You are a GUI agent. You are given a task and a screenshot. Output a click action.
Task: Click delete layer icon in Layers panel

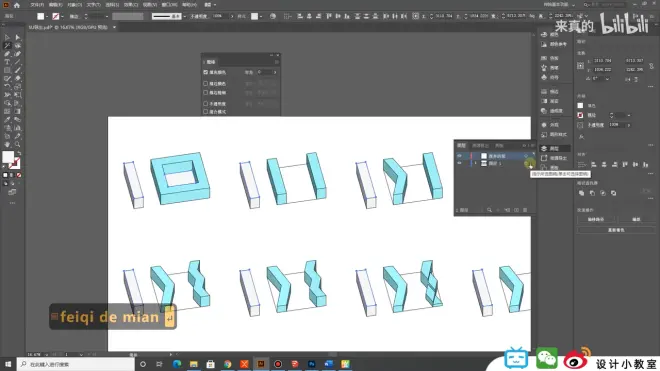[525, 210]
